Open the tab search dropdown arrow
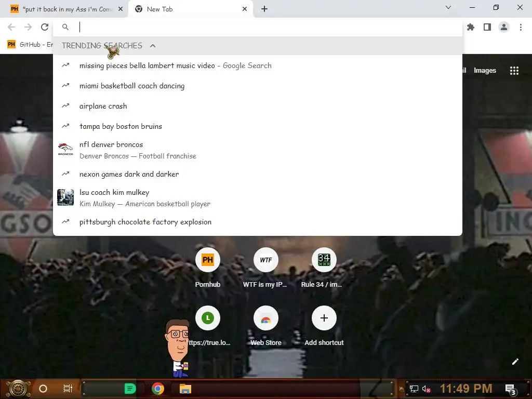 click(x=448, y=7)
